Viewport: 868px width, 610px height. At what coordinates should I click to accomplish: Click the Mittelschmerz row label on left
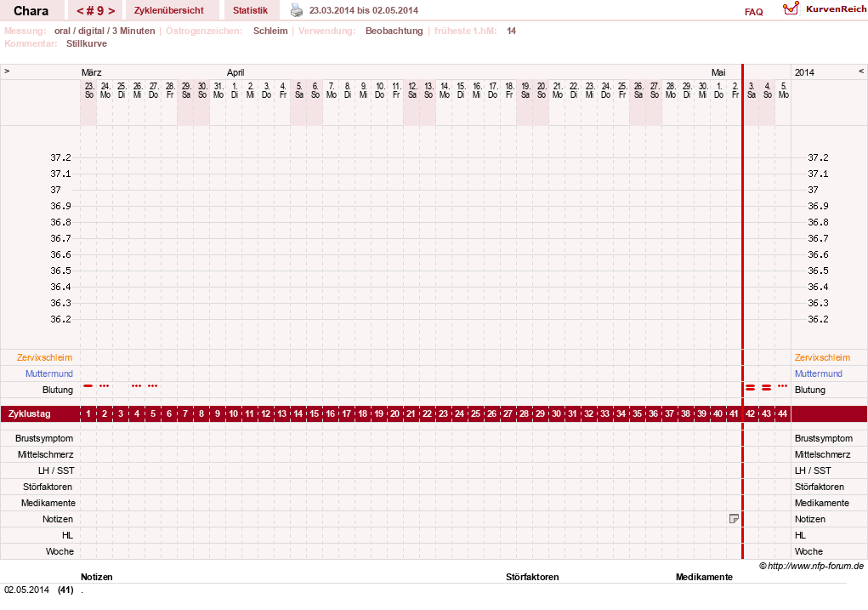[x=45, y=454]
